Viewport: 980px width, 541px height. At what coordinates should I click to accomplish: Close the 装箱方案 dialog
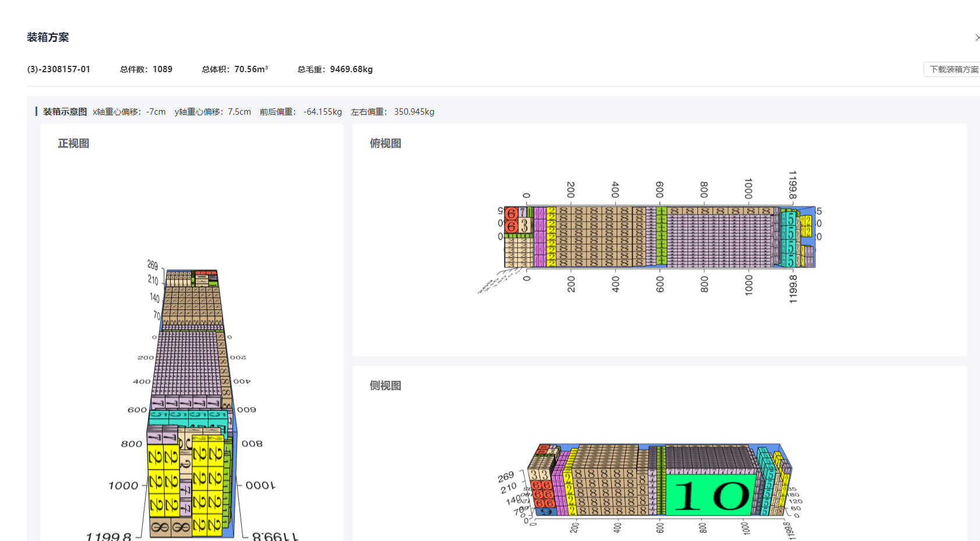(977, 37)
